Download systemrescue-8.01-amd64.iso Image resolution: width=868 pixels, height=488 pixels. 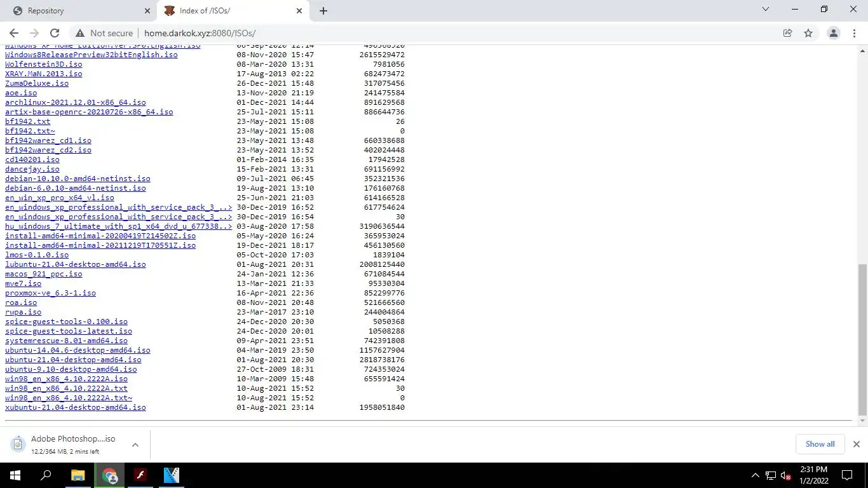point(66,341)
